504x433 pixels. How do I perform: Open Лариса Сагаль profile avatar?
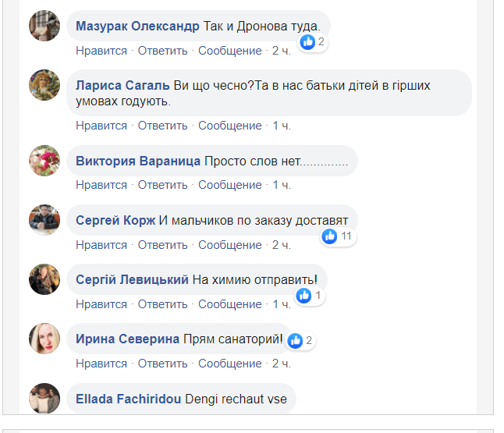[44, 86]
